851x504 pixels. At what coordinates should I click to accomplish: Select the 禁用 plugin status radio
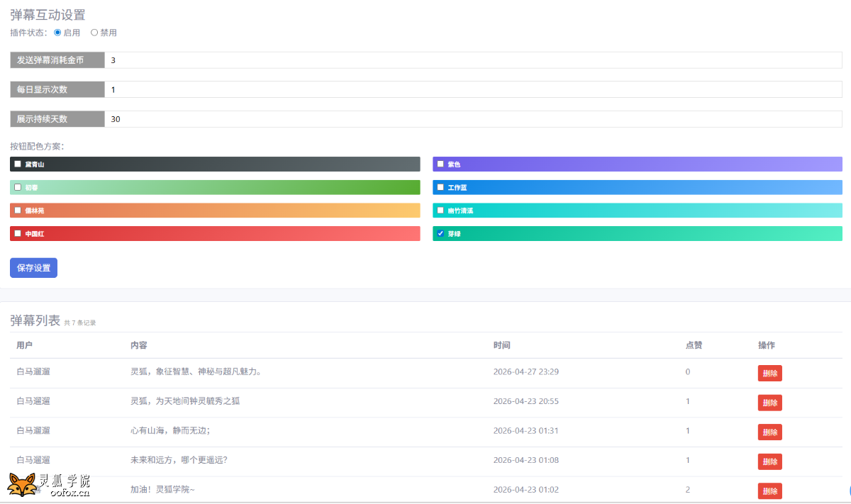point(94,33)
